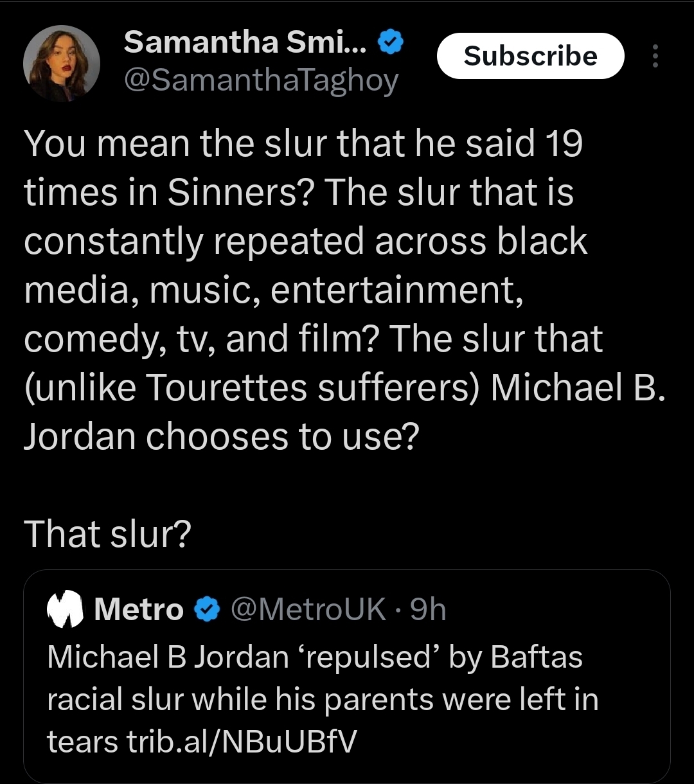Click the quoted headline about Baftas
The image size is (694, 784).
pyautogui.click(x=315, y=657)
